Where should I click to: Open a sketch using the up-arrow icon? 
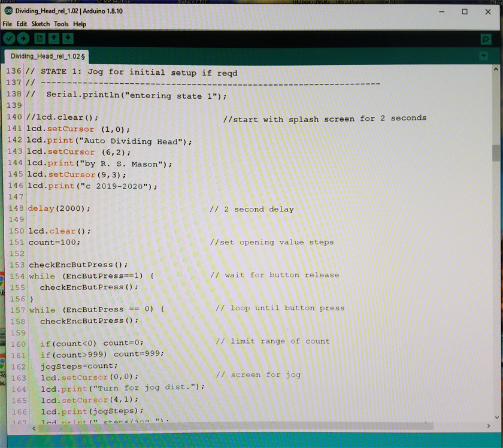pos(54,38)
